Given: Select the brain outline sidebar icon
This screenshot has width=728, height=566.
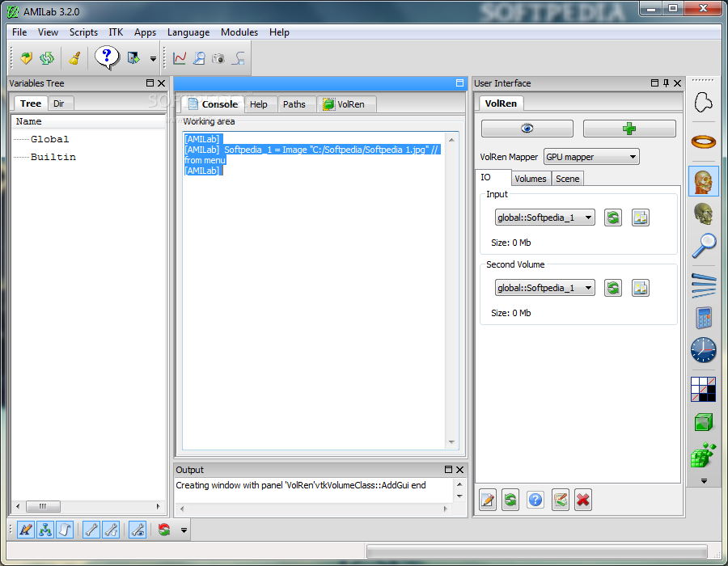Looking at the screenshot, I should (x=704, y=102).
